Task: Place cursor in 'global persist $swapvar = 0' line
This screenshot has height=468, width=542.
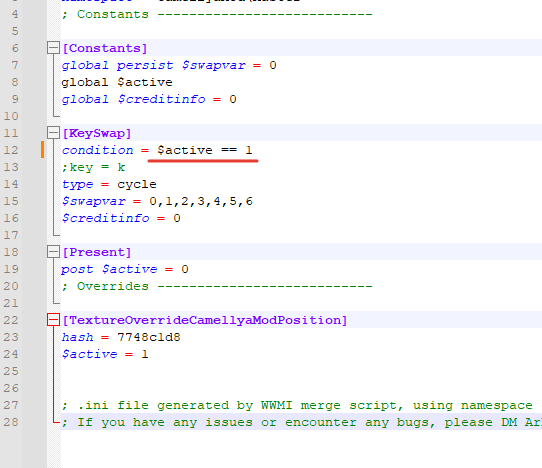Action: pyautogui.click(x=169, y=65)
